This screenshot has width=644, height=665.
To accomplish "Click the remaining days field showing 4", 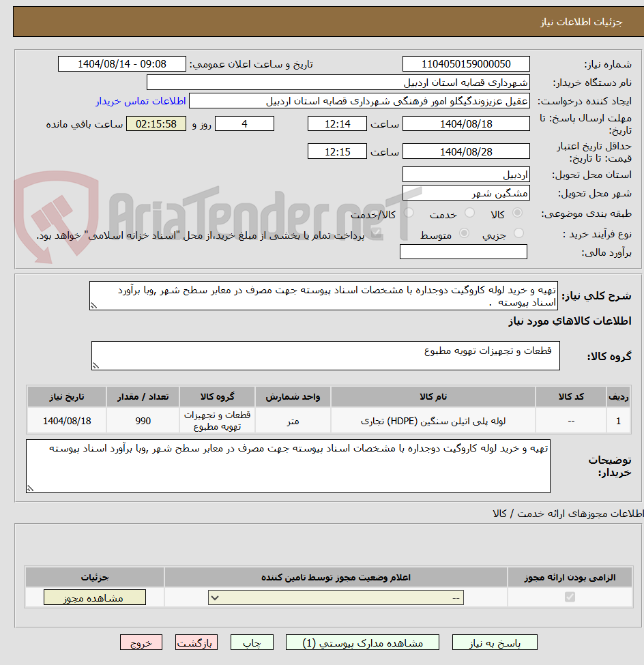I will (244, 124).
